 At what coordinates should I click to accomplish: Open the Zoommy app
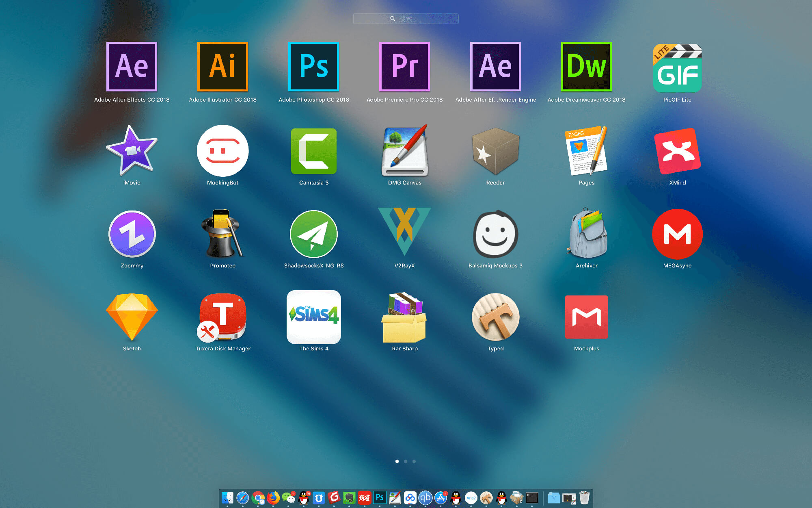coord(132,234)
